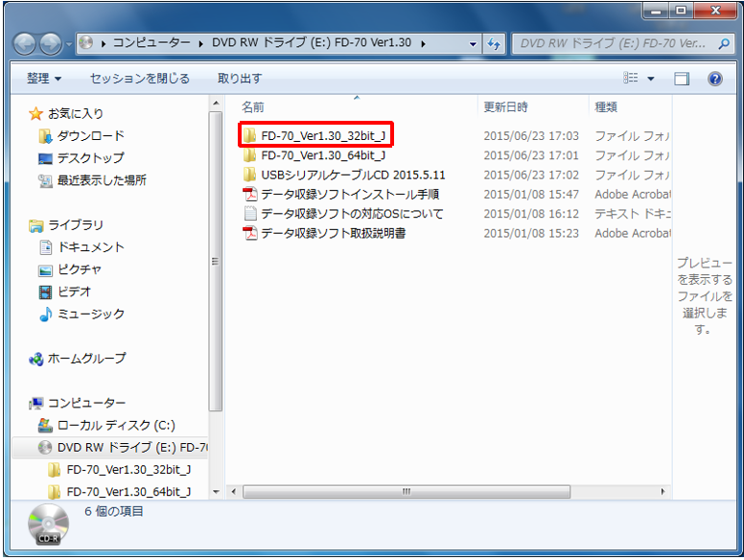Toggle the preview pane button
Screen dimensions: 744x560
[x=682, y=79]
